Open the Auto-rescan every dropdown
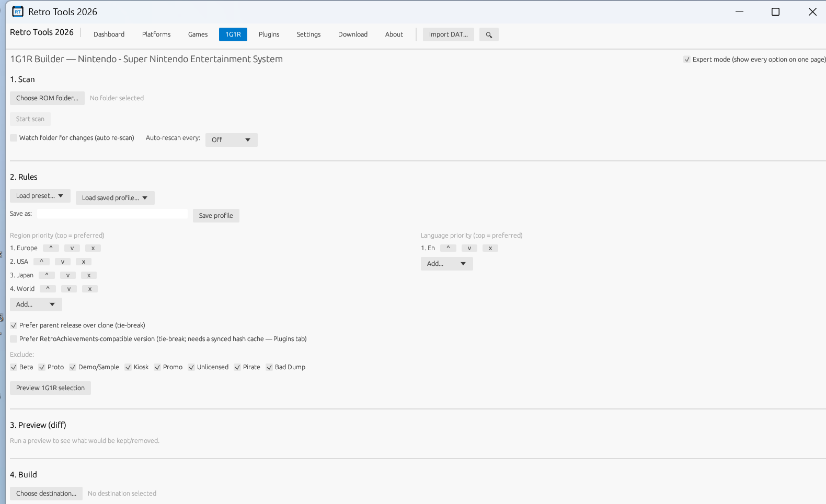Image resolution: width=826 pixels, height=504 pixels. pyautogui.click(x=232, y=140)
